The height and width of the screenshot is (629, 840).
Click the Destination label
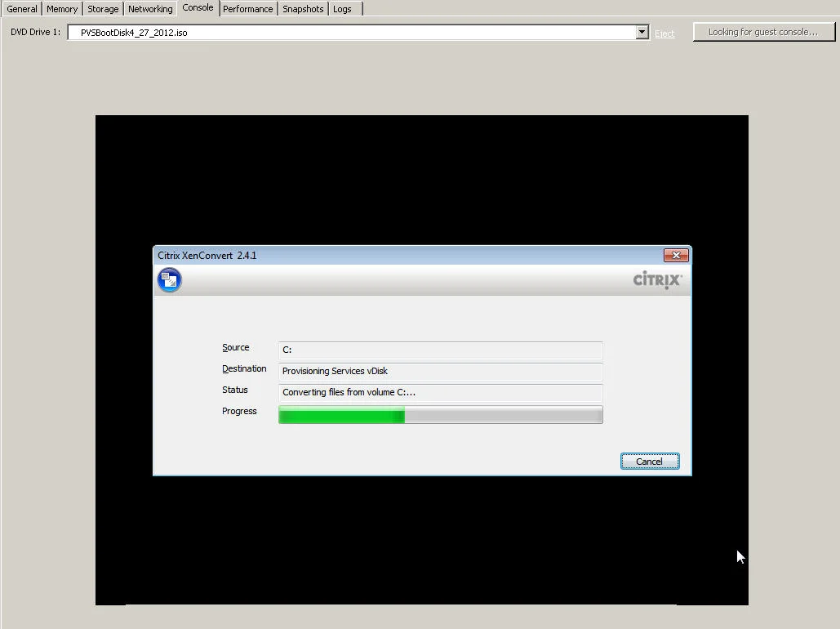(x=244, y=368)
